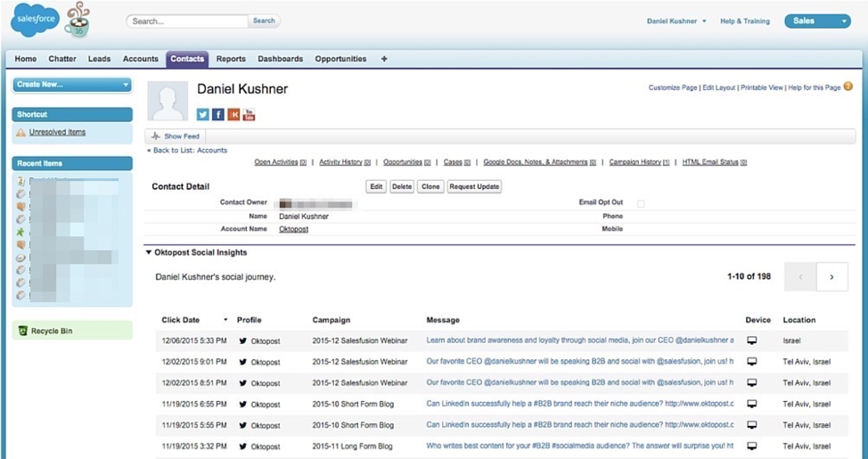This screenshot has width=868, height=459.
Task: Go to next page of social insights
Action: point(832,277)
